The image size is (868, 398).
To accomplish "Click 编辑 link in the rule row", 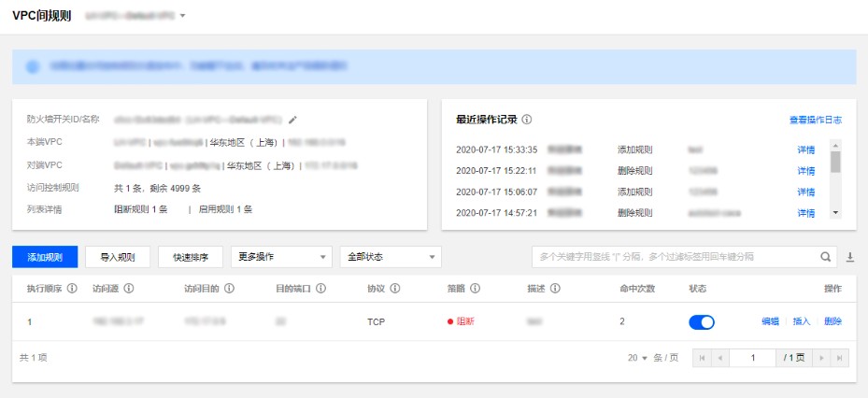I will pos(770,321).
